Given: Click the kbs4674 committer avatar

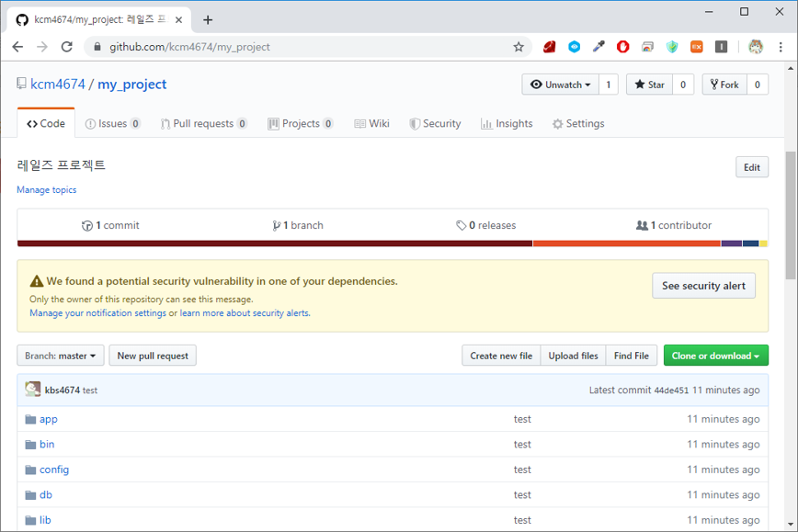Looking at the screenshot, I should point(32,390).
